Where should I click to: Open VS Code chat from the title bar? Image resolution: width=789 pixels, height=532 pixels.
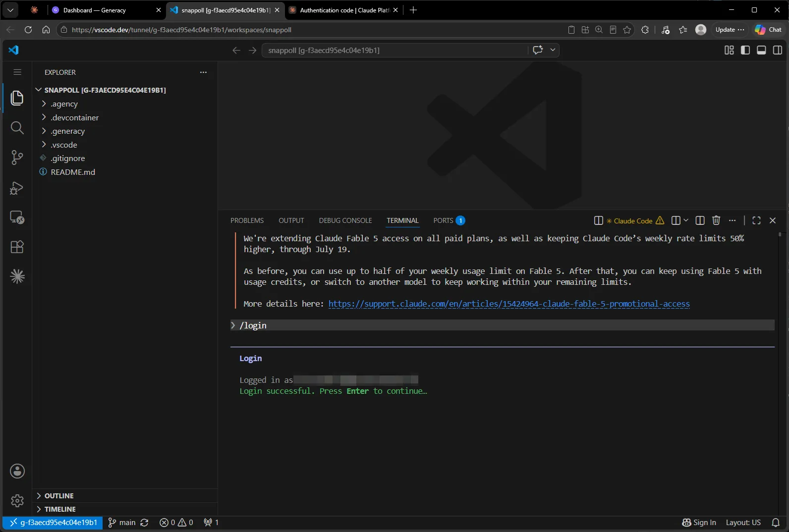538,50
